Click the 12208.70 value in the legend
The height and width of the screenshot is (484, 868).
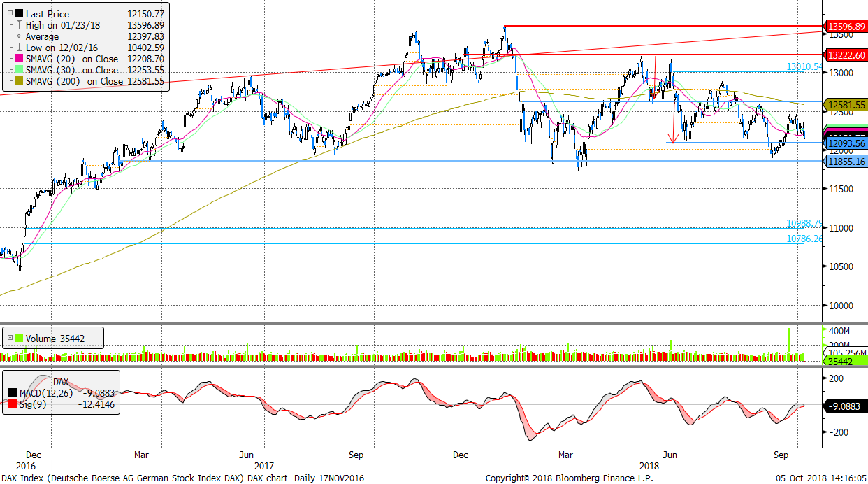pos(145,59)
